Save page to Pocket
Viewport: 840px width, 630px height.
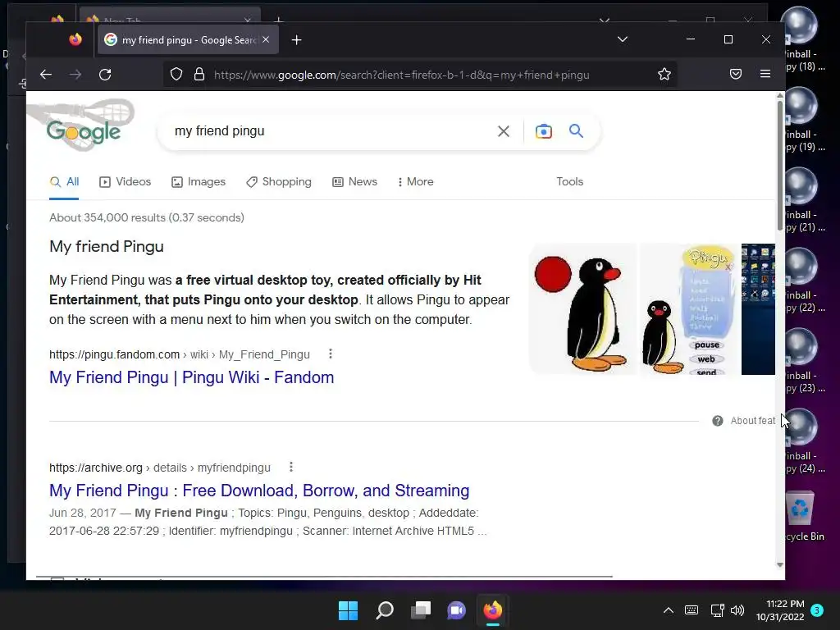pos(736,75)
